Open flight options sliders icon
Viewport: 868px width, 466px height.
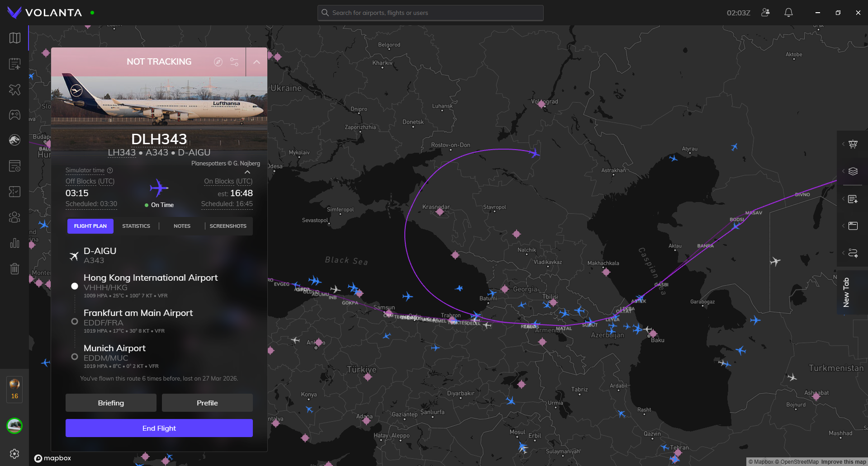point(234,62)
